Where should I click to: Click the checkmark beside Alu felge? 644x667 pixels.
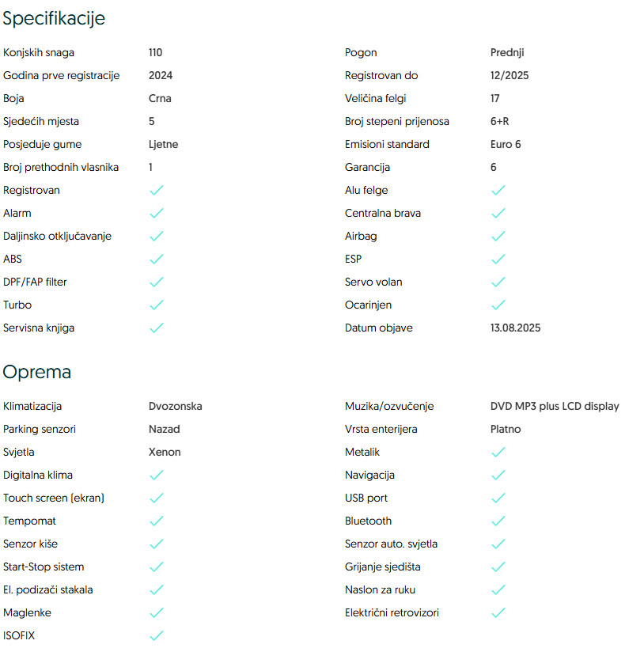coord(498,191)
